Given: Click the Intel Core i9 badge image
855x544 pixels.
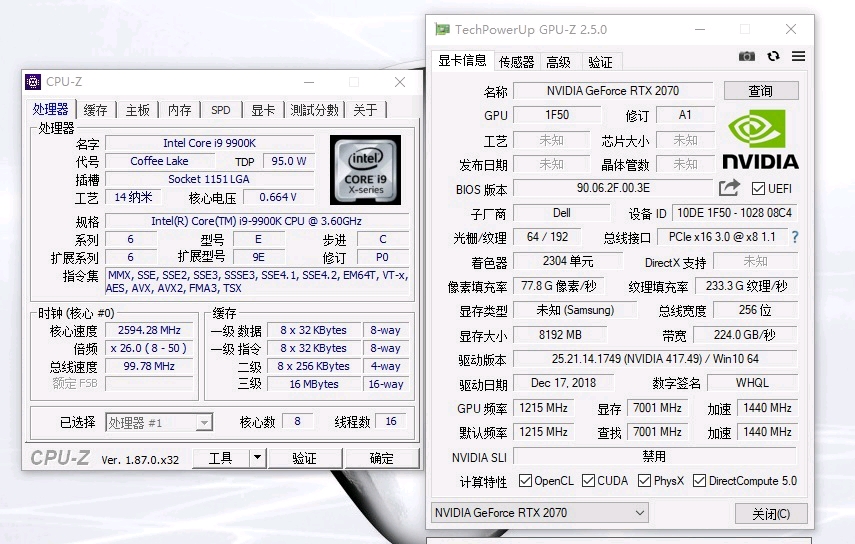Looking at the screenshot, I should [365, 170].
